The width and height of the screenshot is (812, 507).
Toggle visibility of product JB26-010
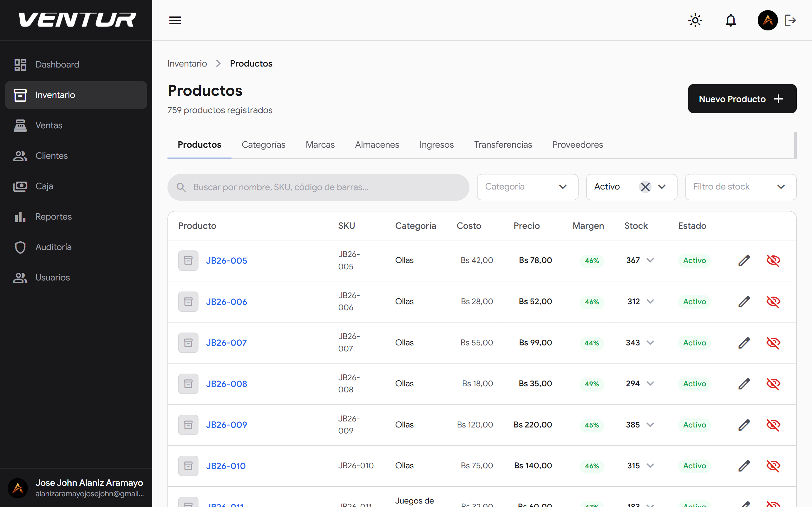click(x=773, y=466)
